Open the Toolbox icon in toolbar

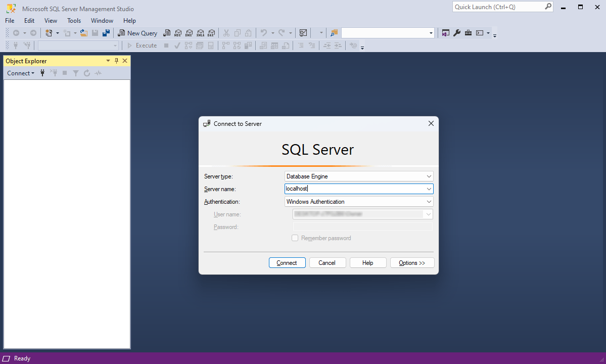468,33
